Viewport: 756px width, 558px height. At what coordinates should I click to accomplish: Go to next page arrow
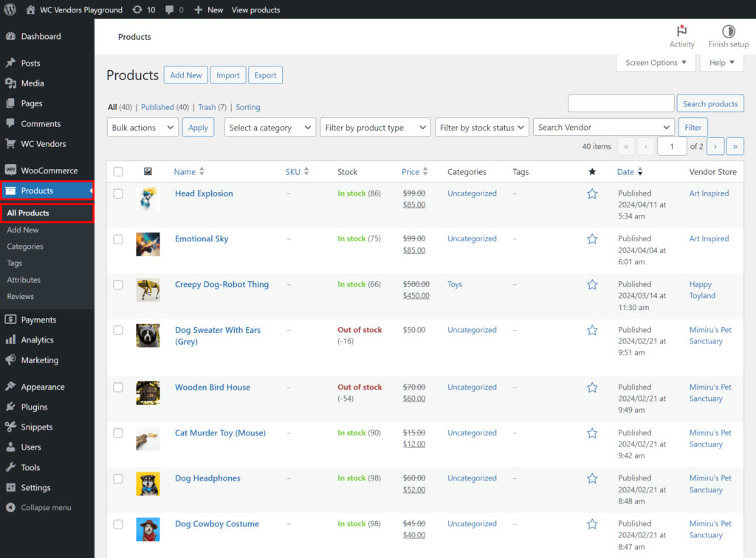pos(715,146)
